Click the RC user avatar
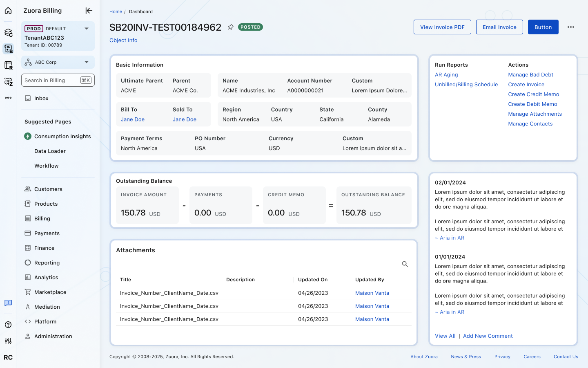This screenshot has width=588, height=368. click(8, 357)
